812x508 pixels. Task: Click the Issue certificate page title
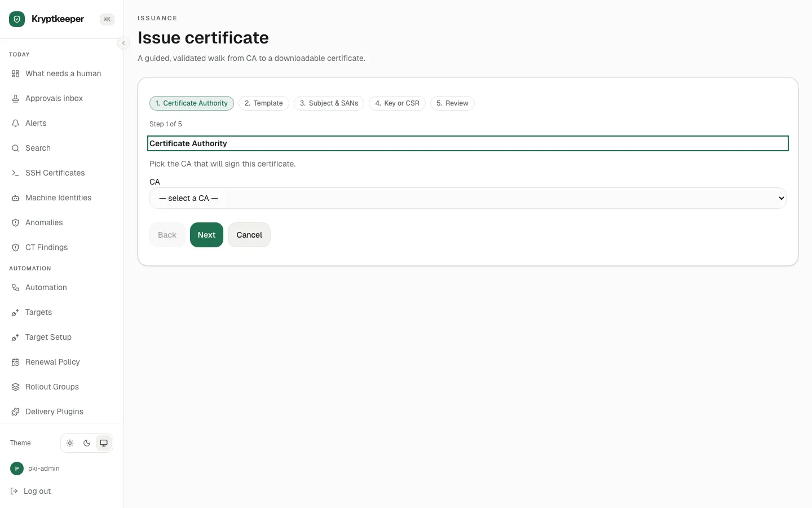203,38
